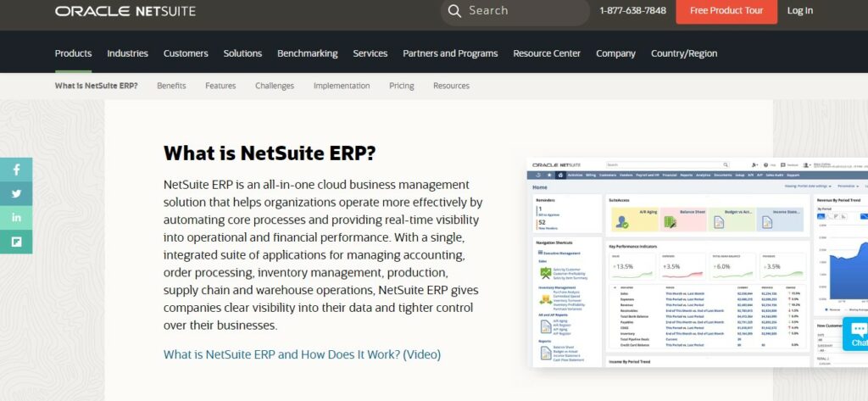Click the star shortcuts icon in dashboard preview
This screenshot has height=401, width=868.
click(549, 175)
